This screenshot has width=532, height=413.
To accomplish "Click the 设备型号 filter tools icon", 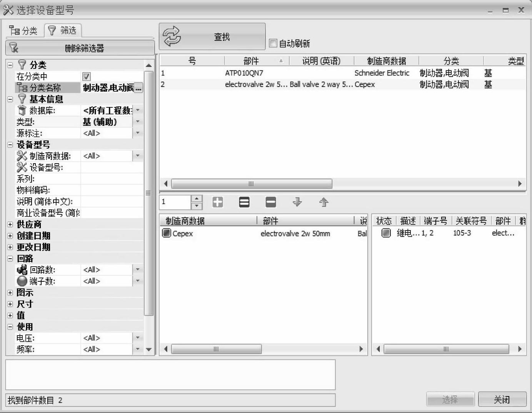I will pyautogui.click(x=22, y=167).
